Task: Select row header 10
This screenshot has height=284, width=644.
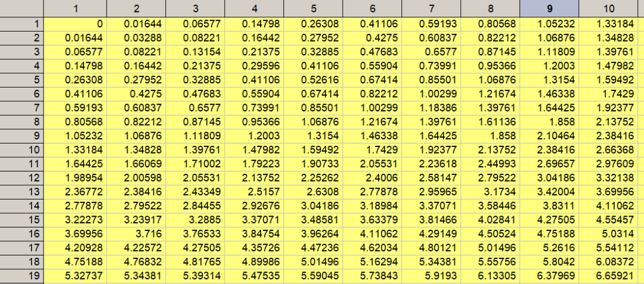Action: pos(22,150)
